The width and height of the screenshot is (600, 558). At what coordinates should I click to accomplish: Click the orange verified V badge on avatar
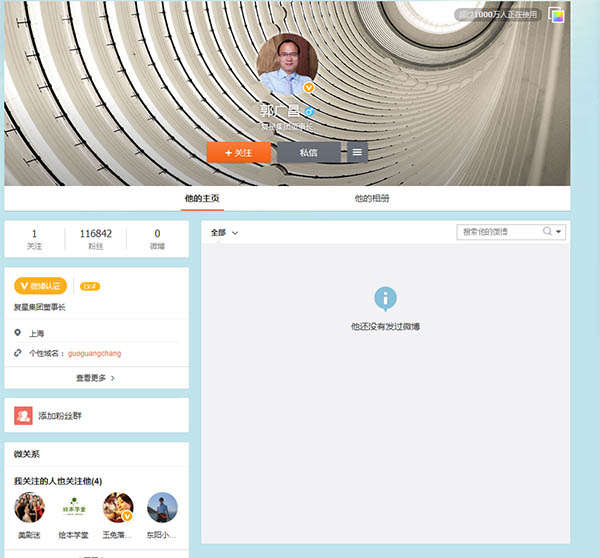[x=309, y=88]
